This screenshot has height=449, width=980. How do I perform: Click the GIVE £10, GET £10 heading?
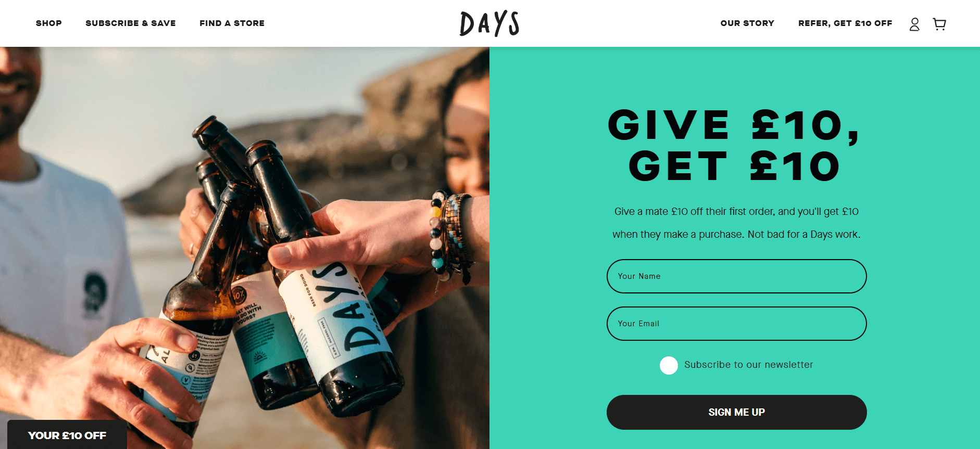(734, 145)
